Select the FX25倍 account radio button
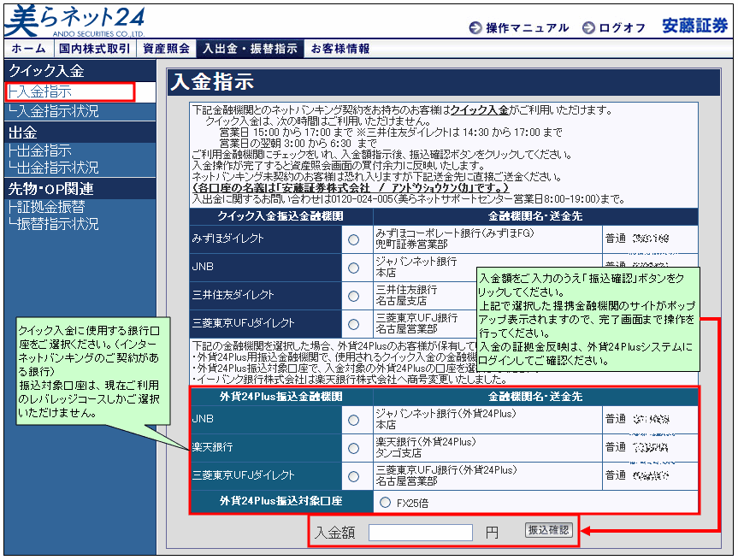 [x=385, y=502]
